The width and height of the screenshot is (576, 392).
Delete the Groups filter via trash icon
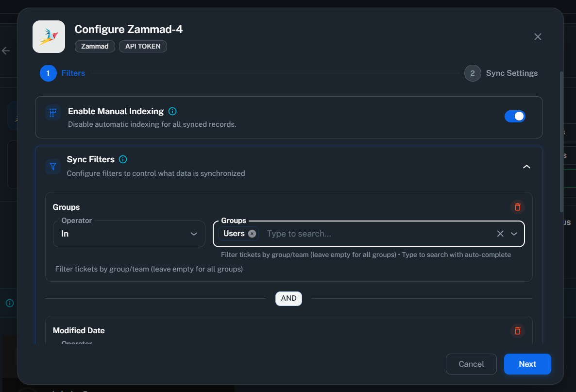coord(517,207)
